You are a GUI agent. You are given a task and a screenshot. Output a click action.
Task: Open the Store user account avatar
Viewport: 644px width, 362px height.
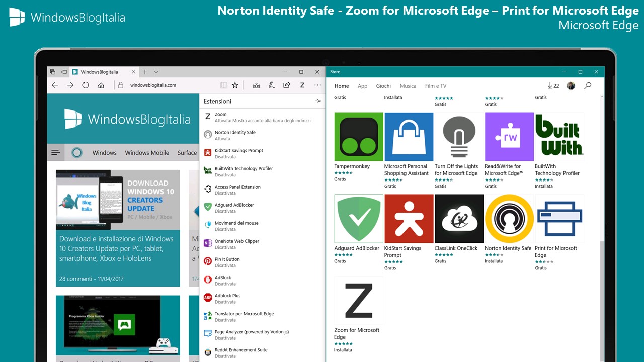click(x=571, y=86)
